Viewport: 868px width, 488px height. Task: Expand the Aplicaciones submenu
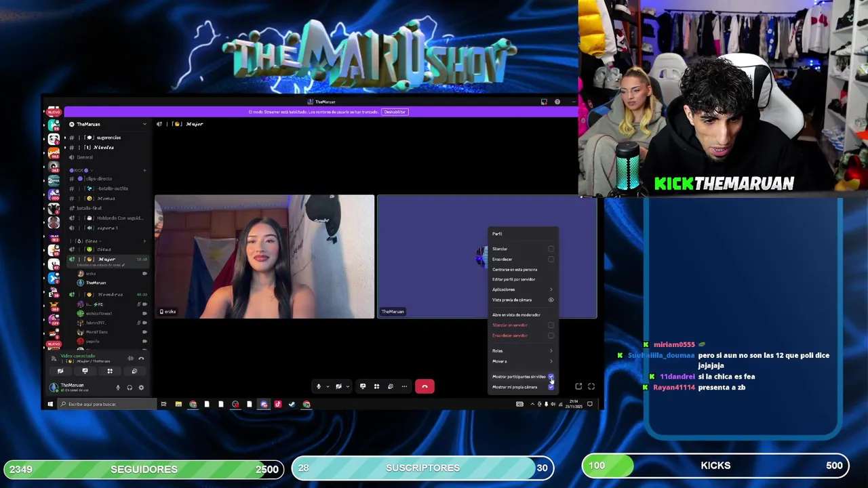(522, 289)
